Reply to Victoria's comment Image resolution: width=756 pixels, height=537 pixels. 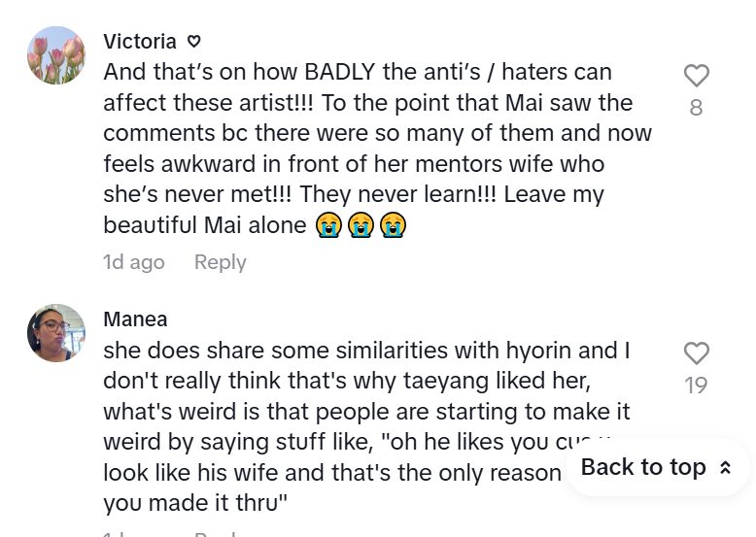tap(220, 262)
